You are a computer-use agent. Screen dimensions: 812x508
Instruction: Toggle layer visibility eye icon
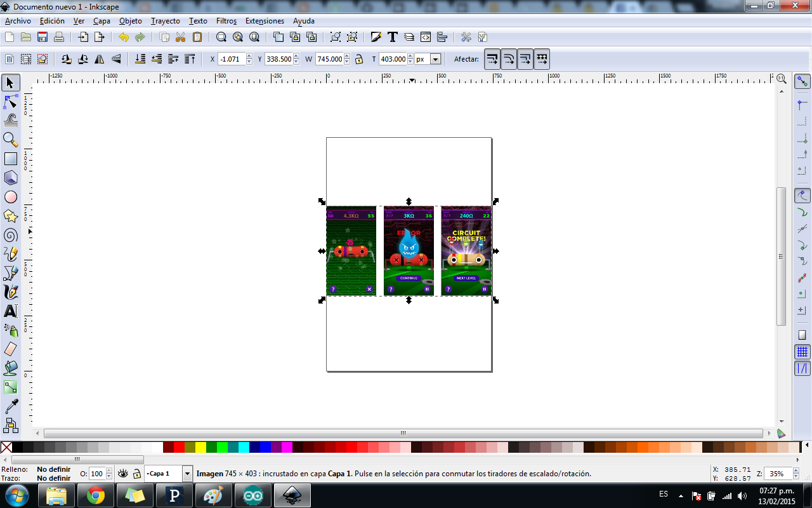(x=123, y=474)
